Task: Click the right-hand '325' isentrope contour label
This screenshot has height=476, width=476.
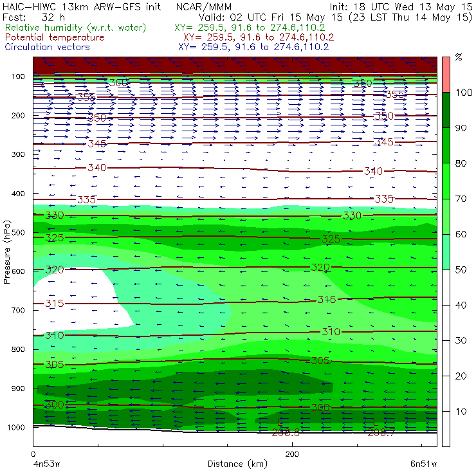Action: (331, 239)
